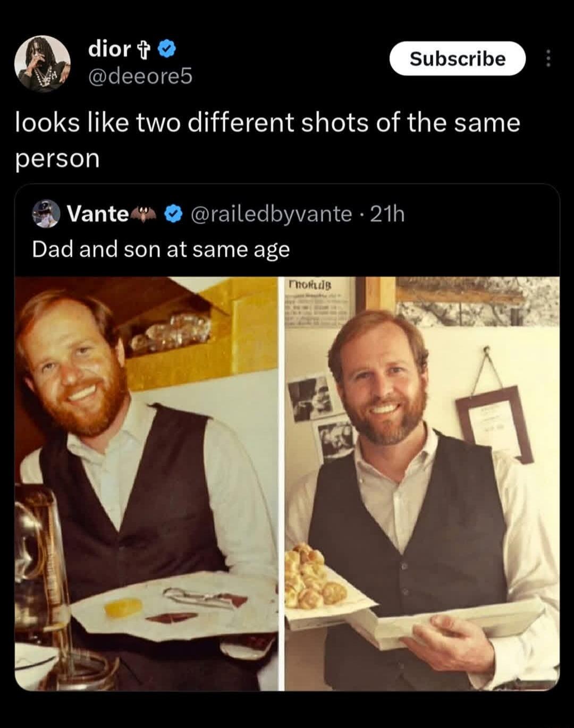
Task: Open the three-dot more options menu
Action: 548,58
